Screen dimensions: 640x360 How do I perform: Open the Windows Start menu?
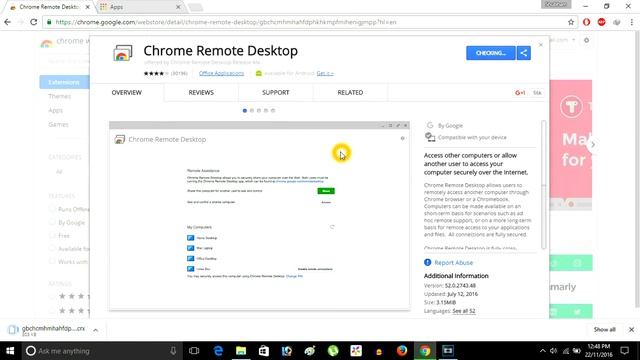[10, 351]
